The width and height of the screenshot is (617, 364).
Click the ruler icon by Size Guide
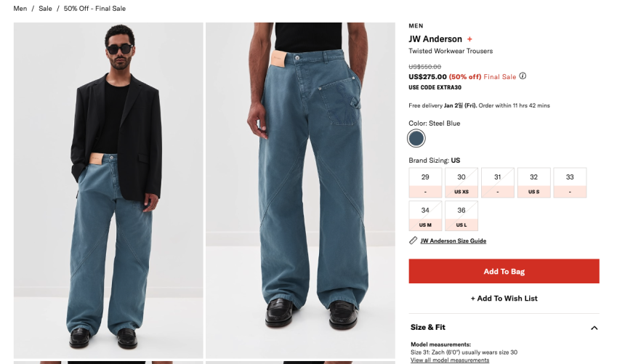tap(413, 240)
